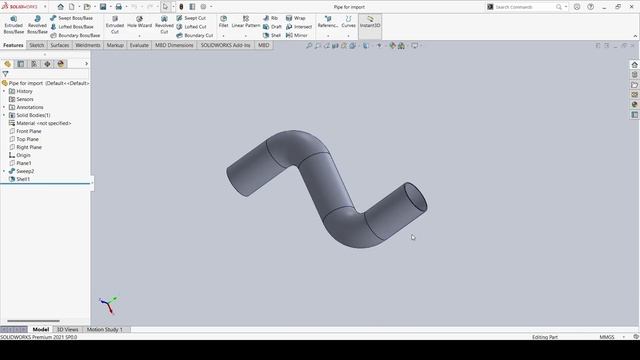640x360 pixels.
Task: Switch to the Surfaces tab
Action: click(60, 45)
